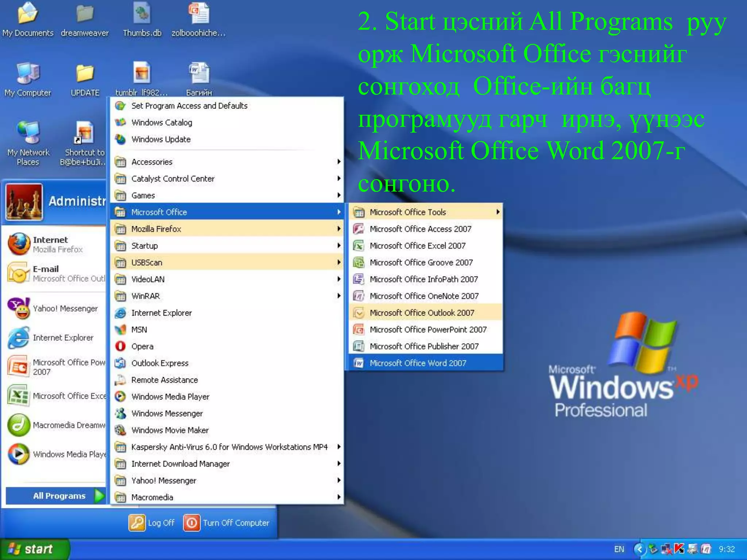Expand the VideoLAN submenu arrow
The height and width of the screenshot is (560, 747).
pyautogui.click(x=339, y=279)
